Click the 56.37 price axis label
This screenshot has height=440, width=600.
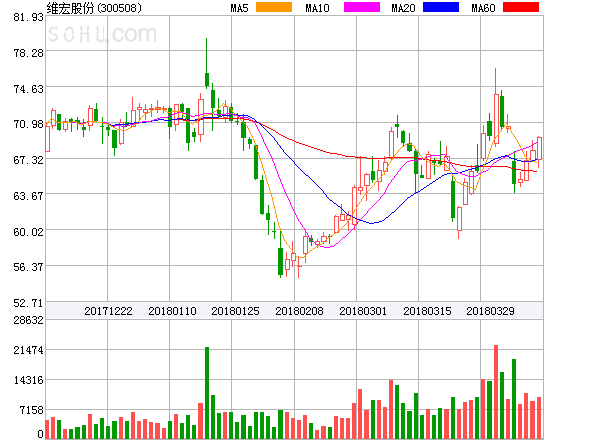(28, 267)
